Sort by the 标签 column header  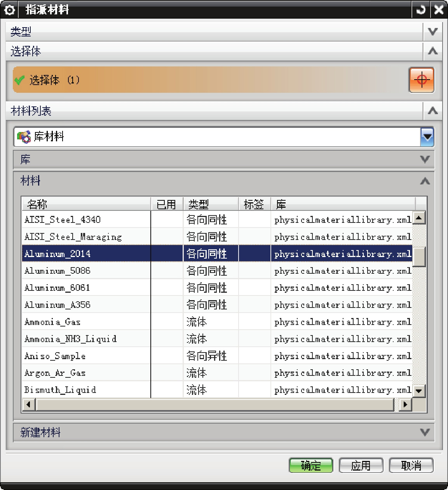tap(255, 204)
